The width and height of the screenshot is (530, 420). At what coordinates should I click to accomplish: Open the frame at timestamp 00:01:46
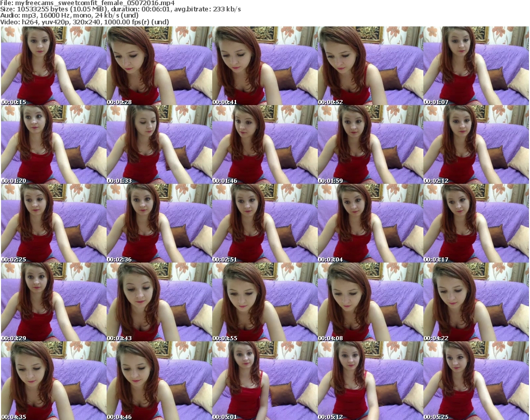coord(264,144)
